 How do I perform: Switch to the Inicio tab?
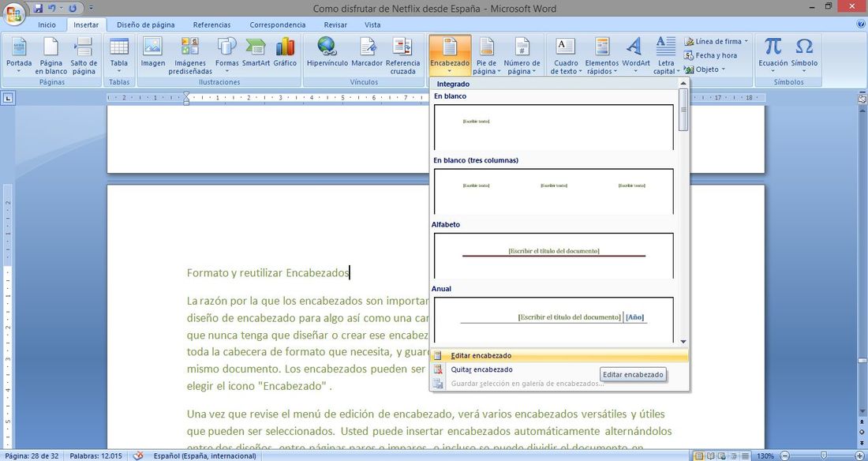pos(47,25)
